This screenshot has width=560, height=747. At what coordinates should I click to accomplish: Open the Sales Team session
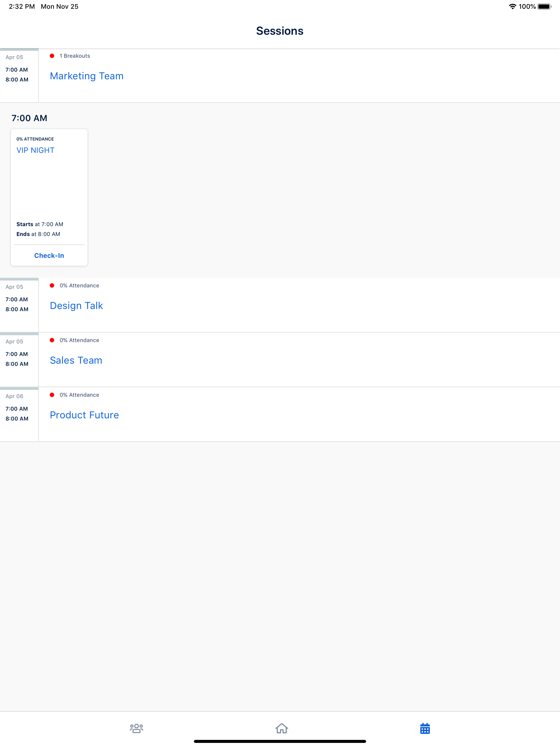(x=76, y=360)
